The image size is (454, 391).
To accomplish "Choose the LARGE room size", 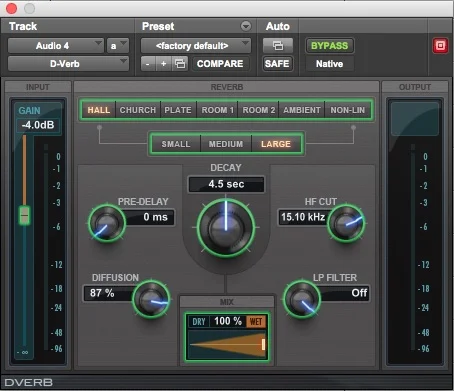I will coord(276,144).
